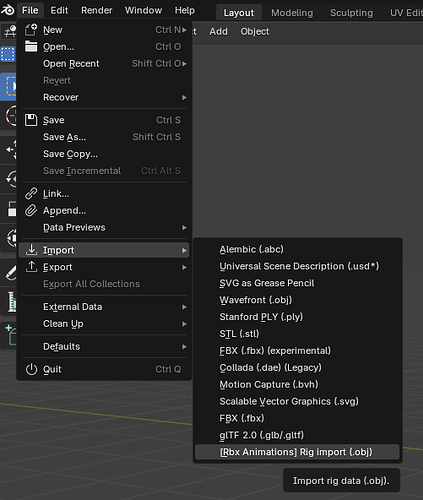Import SVG as Grease Pencil

(297, 283)
